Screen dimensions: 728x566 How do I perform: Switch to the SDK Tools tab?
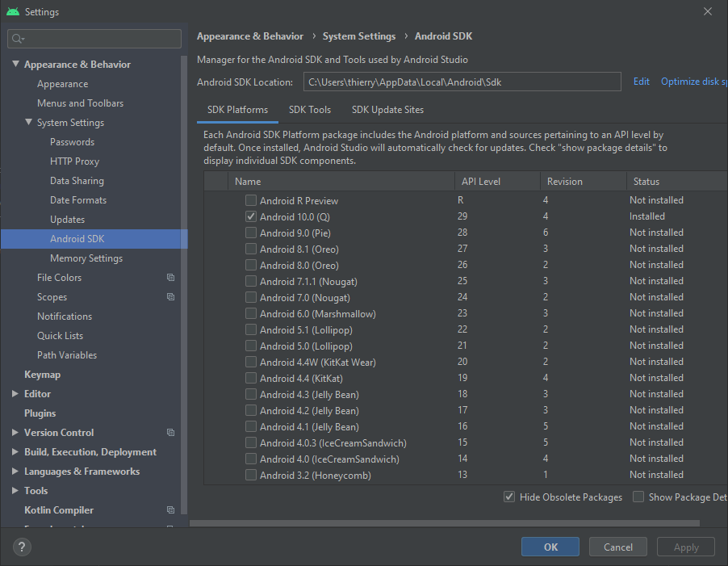(x=310, y=110)
